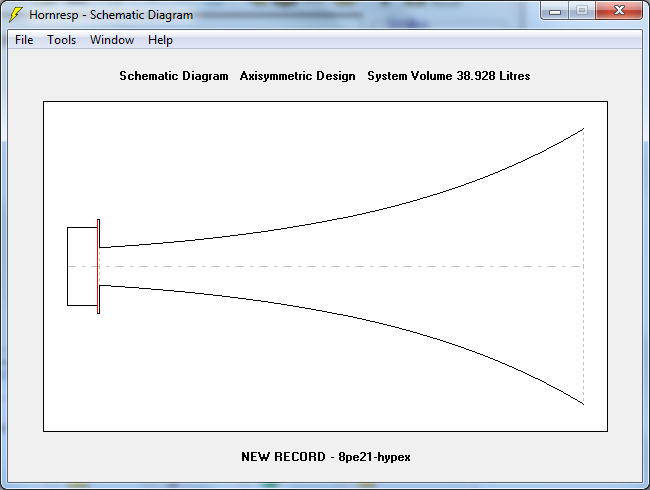Click the disabled maximize window button
The height and width of the screenshot is (490, 650).
(x=582, y=10)
